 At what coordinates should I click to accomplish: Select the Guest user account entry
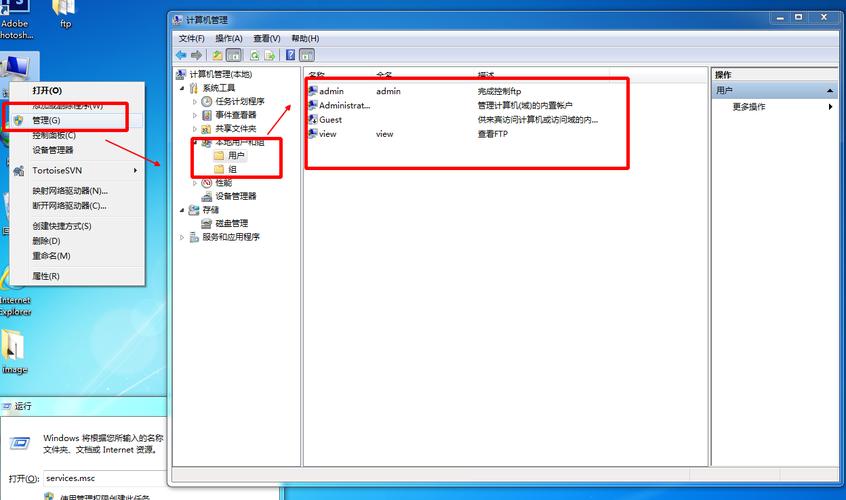(325, 120)
